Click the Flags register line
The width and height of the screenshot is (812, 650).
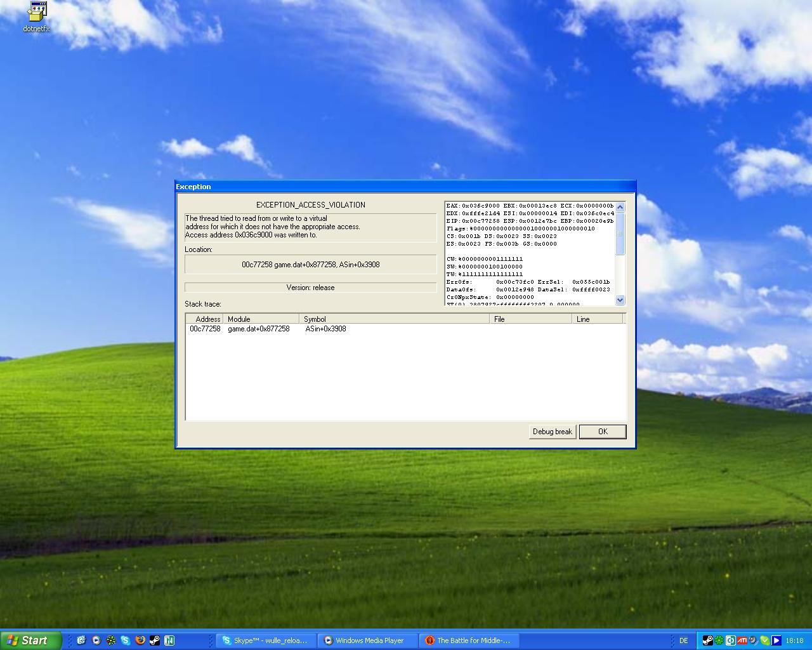(521, 229)
